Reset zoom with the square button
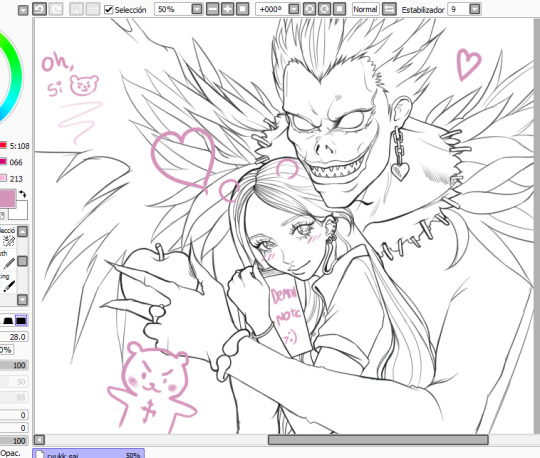The image size is (540, 458). tap(242, 9)
